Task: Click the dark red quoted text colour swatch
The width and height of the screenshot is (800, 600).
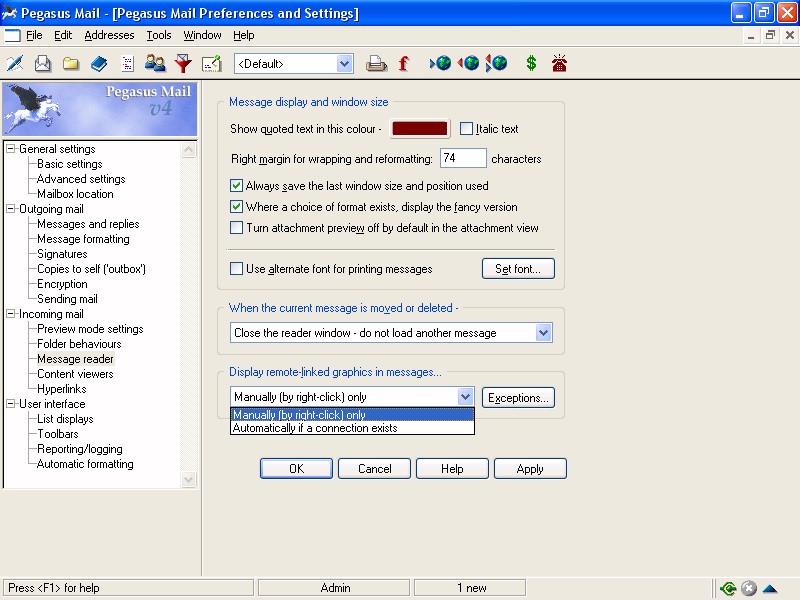Action: point(419,128)
